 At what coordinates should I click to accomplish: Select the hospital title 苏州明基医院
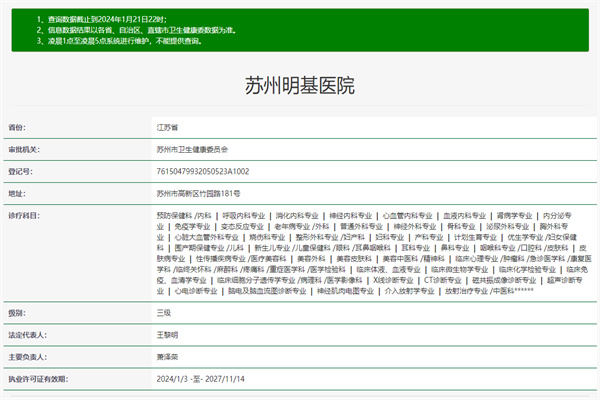300,85
